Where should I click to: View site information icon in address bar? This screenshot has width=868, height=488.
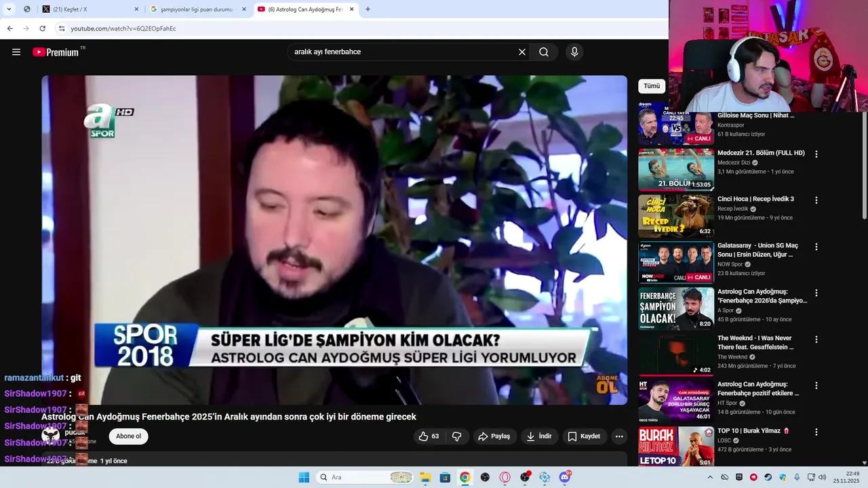61,28
